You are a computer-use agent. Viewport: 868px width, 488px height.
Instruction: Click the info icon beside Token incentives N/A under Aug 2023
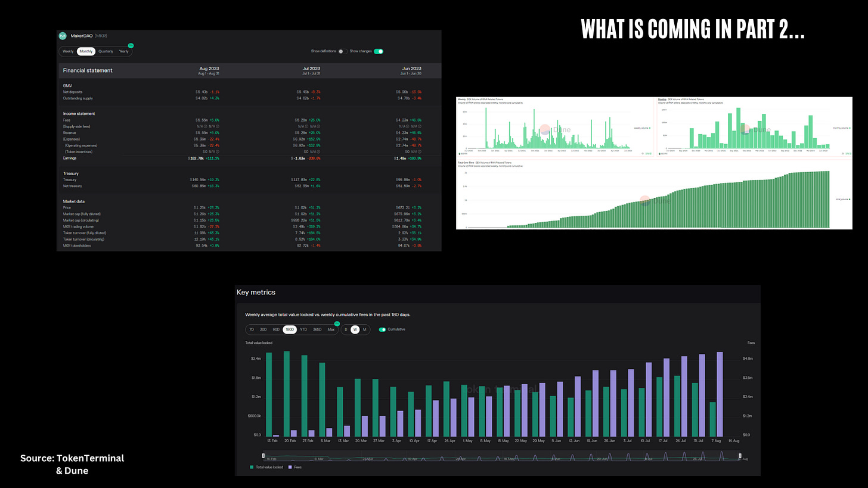tap(217, 152)
